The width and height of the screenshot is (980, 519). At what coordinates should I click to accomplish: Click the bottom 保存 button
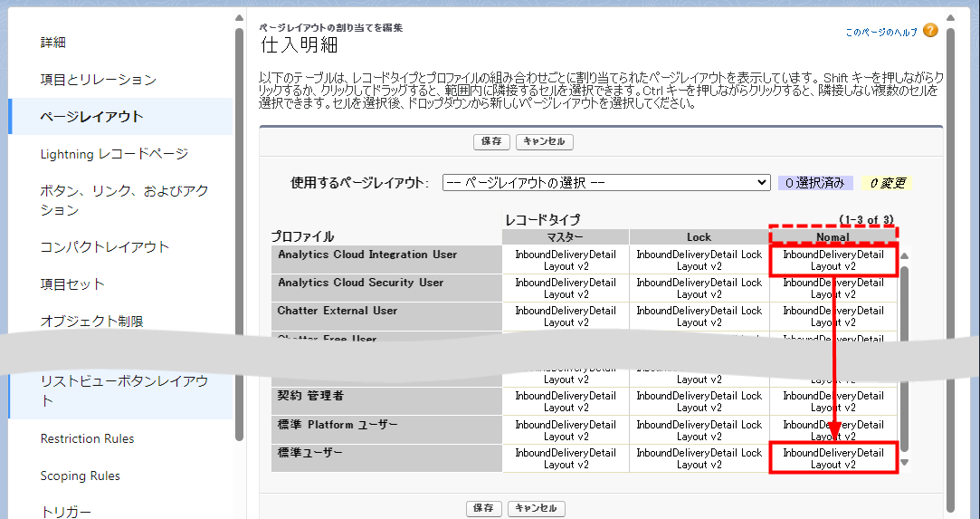[484, 508]
